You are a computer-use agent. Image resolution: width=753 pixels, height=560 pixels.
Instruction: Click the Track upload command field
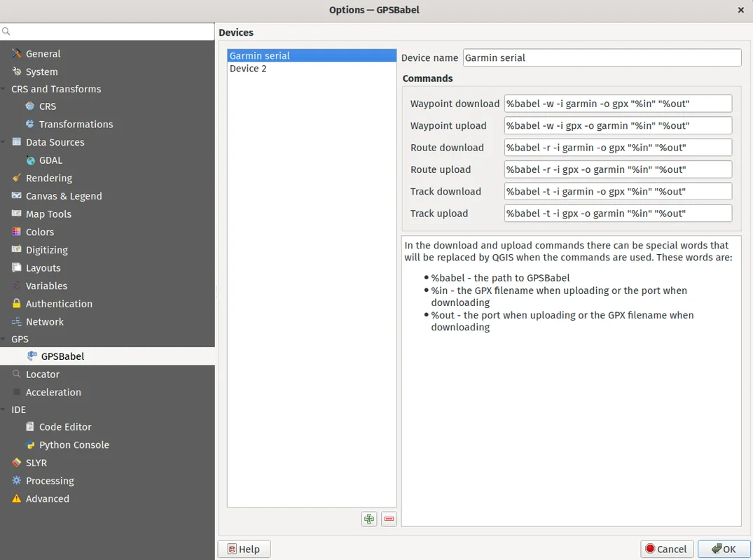(x=617, y=213)
